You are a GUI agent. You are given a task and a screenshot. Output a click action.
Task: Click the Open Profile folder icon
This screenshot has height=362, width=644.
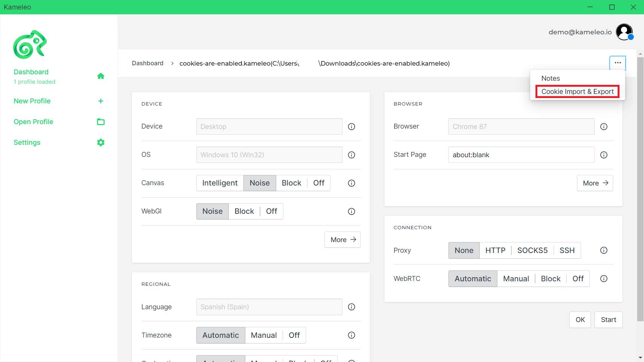[101, 122]
